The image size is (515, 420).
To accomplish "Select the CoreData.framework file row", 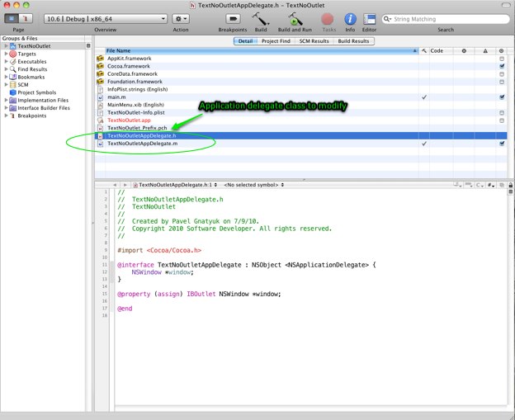I will tap(300, 74).
